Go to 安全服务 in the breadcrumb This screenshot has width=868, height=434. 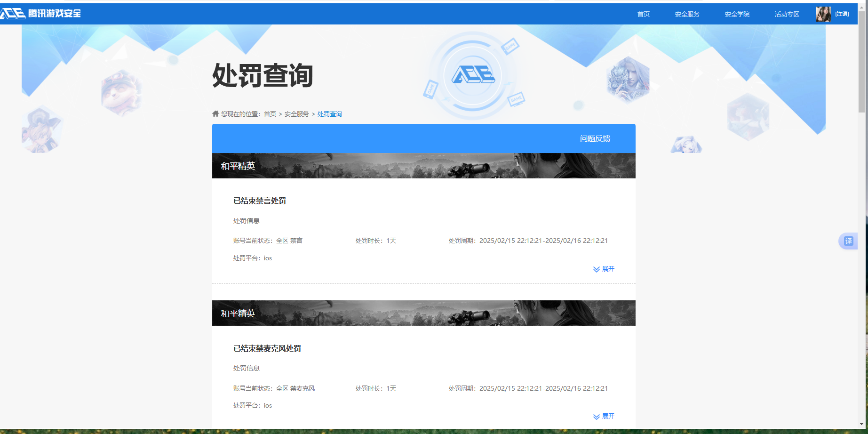tap(297, 114)
